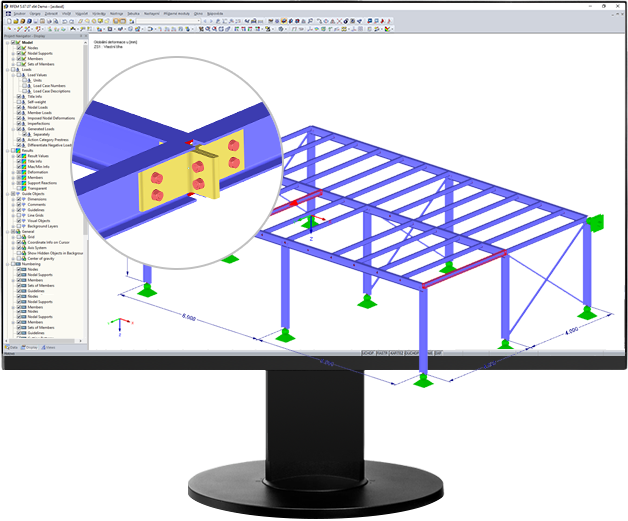This screenshot has height=521, width=628.
Task: Enable the Load Case Numbers checkbox
Action: pyautogui.click(x=24, y=86)
